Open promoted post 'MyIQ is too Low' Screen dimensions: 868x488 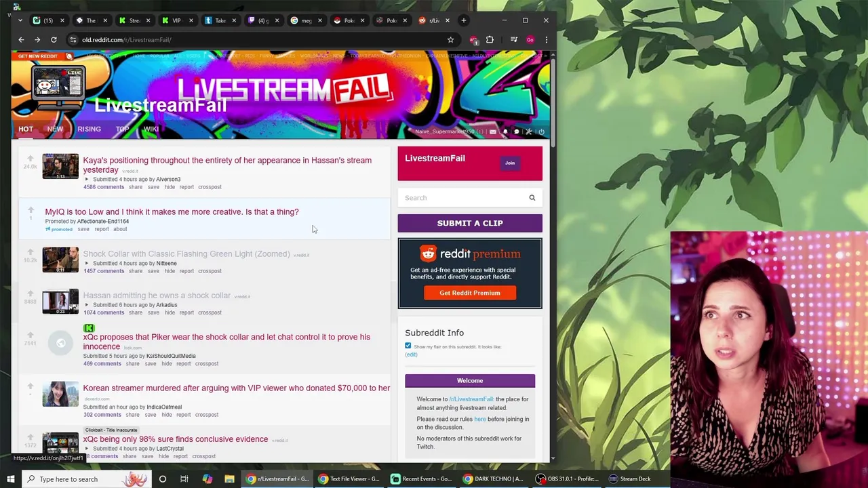point(172,212)
